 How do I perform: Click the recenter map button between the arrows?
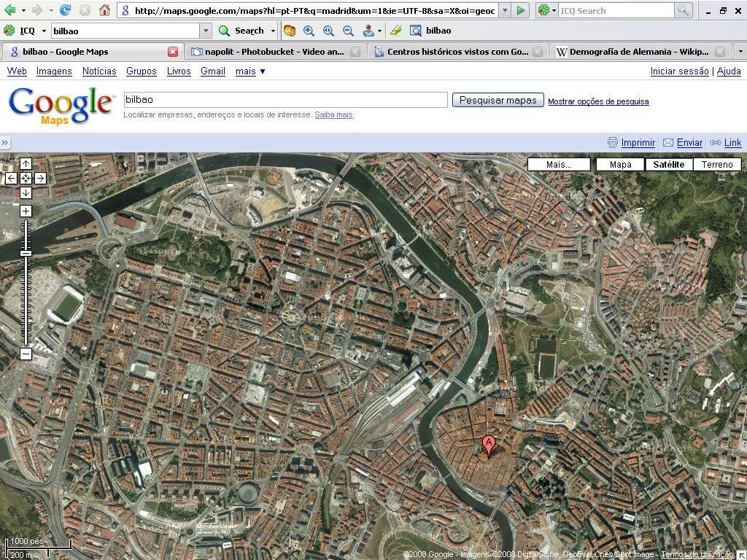[26, 178]
